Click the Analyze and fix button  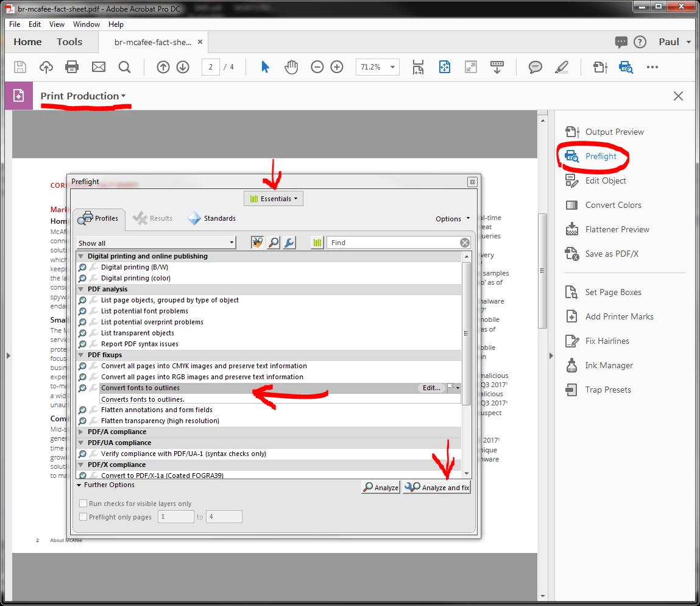coord(437,487)
